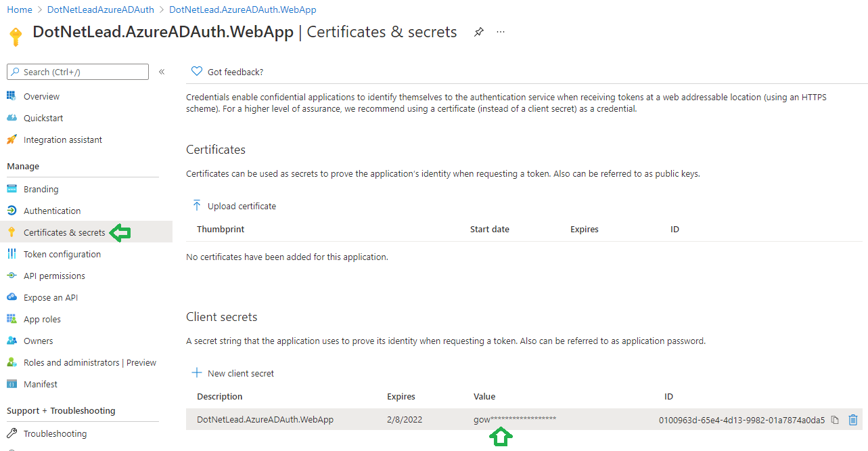This screenshot has height=451, width=868.
Task: Click the Support + Troubleshooting section label
Action: coord(61,411)
